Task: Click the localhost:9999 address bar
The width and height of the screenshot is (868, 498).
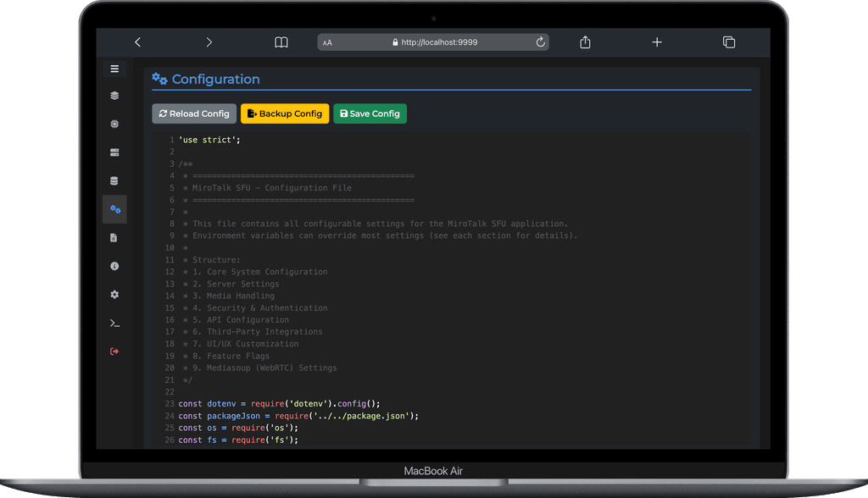Action: [x=438, y=42]
